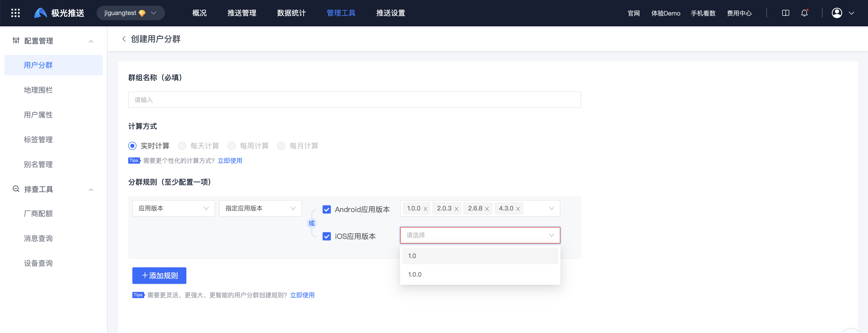This screenshot has height=333, width=868.
Task: Open the 官网 link
Action: tap(634, 13)
